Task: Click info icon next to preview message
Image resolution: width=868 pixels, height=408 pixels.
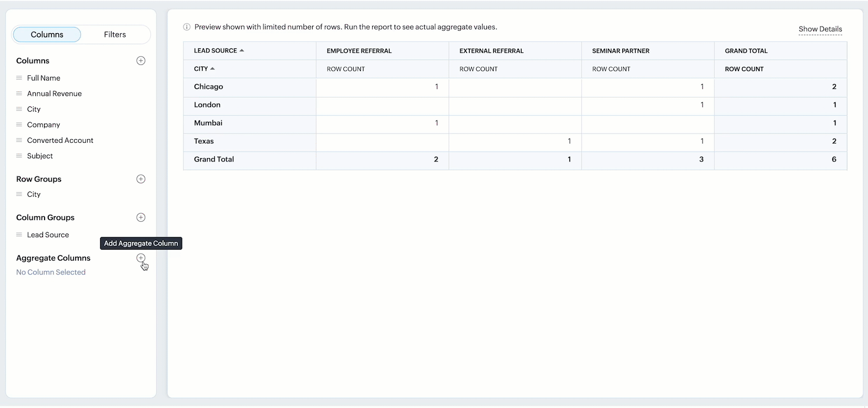Action: [187, 27]
